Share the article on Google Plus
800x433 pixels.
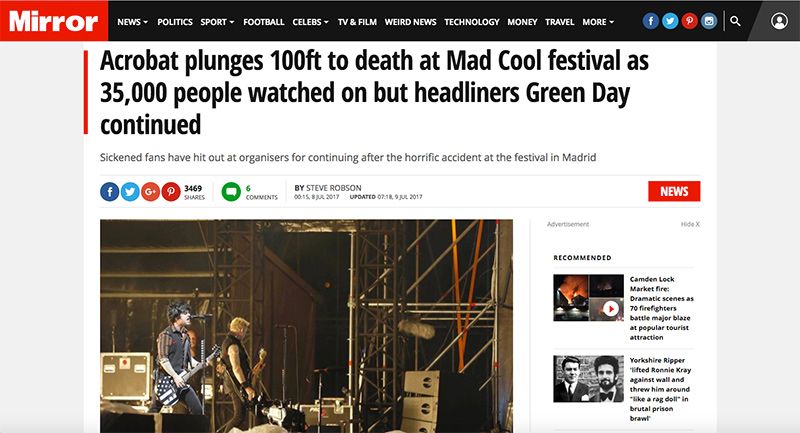pos(151,192)
